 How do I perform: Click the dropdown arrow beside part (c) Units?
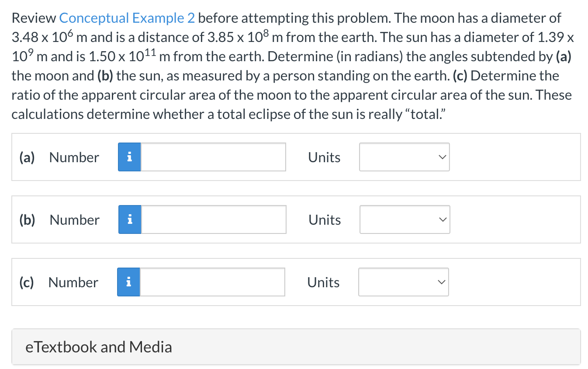point(441,282)
